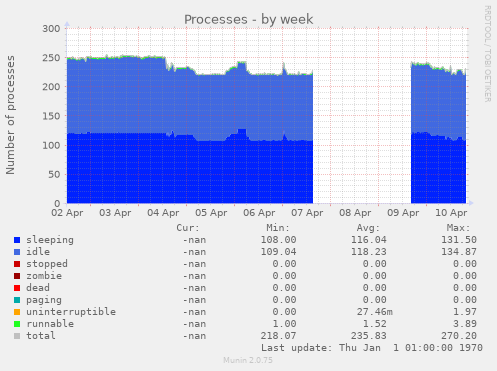Select the 'idle' legend label
Image resolution: width=497 pixels, height=371 pixels.
click(x=38, y=252)
